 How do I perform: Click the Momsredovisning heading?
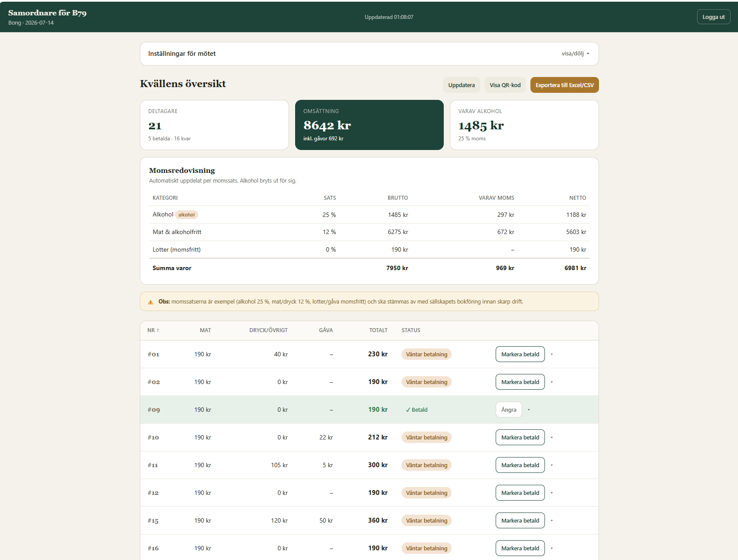click(x=182, y=170)
